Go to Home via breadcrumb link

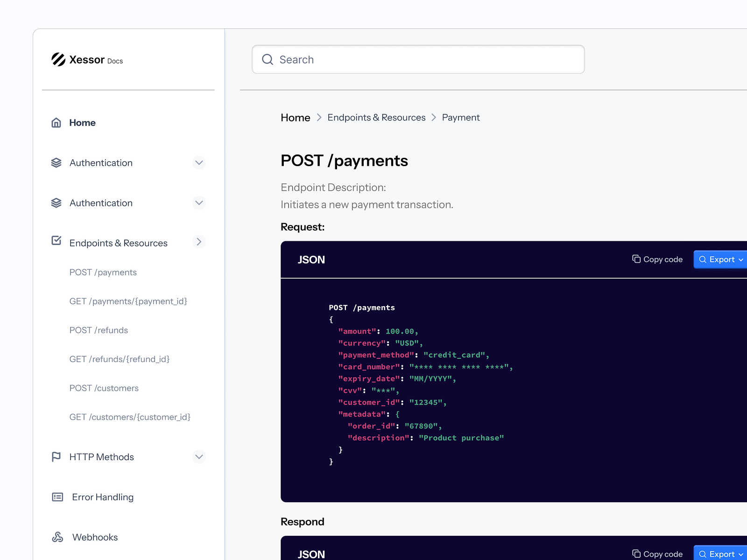[295, 118]
